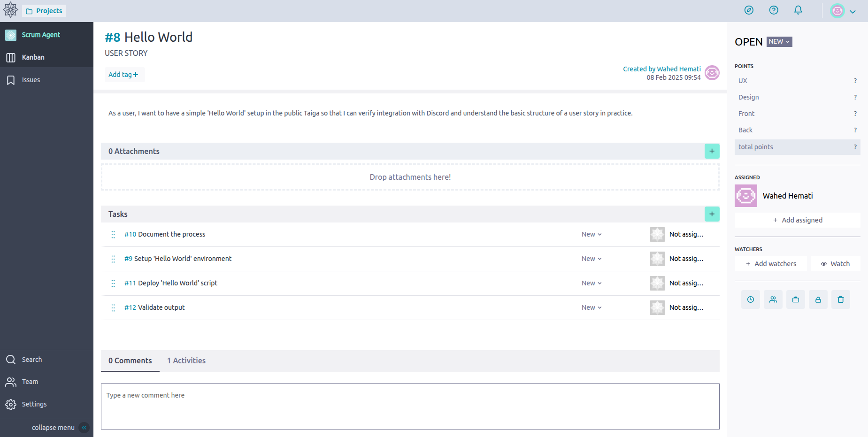The width and height of the screenshot is (868, 437).
Task: Click the team requirement people icon
Action: click(773, 299)
